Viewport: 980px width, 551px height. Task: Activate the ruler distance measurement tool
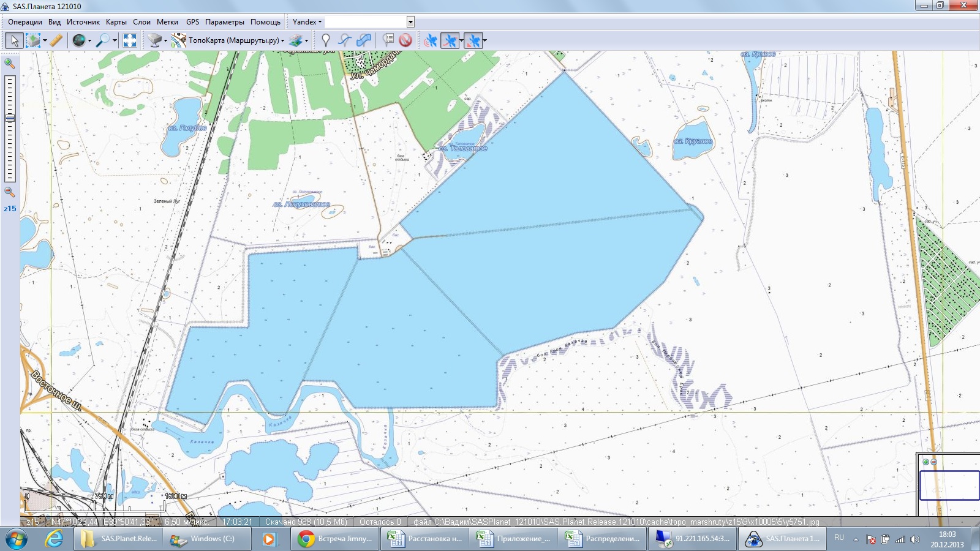pos(56,40)
